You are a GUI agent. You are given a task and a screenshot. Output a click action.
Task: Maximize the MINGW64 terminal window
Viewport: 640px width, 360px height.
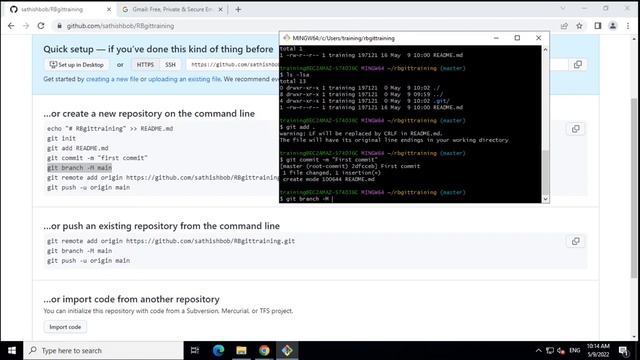(x=517, y=38)
